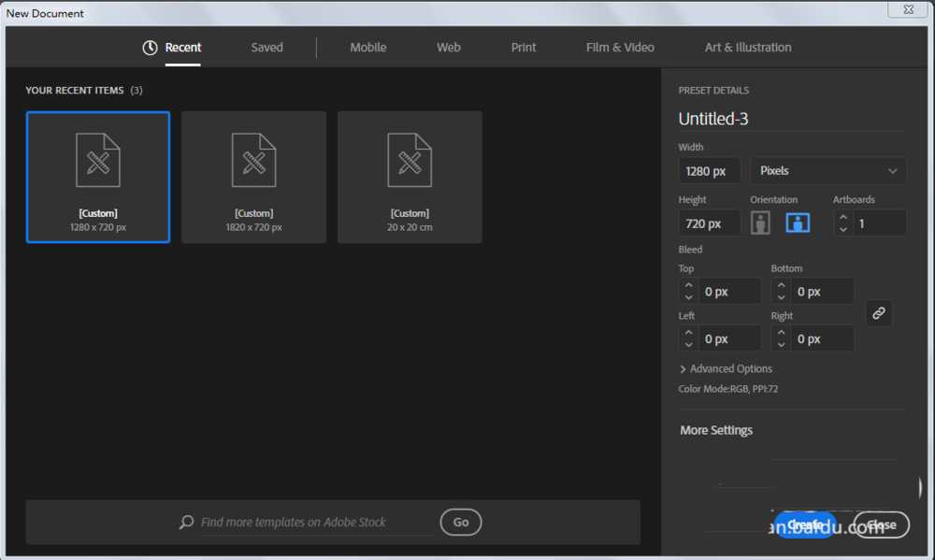
Task: Open the Recent tab
Action: pos(182,47)
